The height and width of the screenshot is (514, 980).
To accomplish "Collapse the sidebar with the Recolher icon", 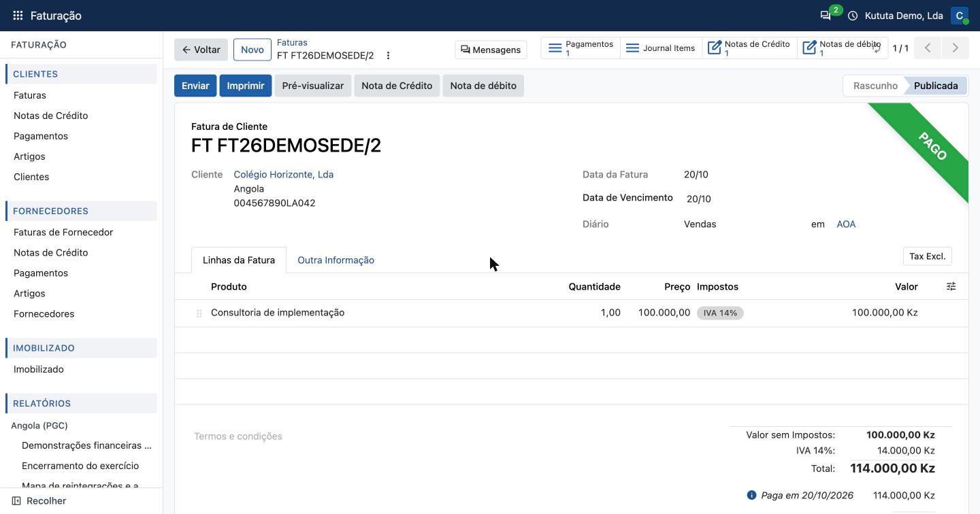I will tap(16, 501).
